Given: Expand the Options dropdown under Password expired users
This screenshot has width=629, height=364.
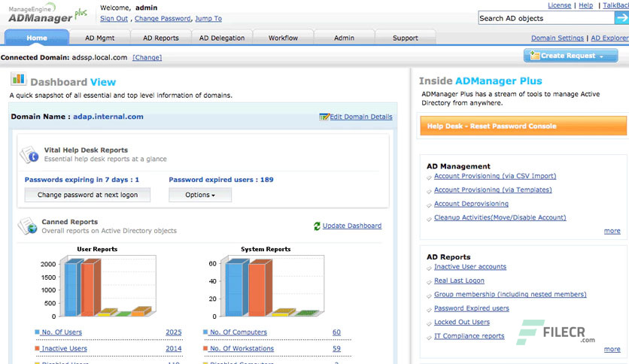Looking at the screenshot, I should [200, 195].
